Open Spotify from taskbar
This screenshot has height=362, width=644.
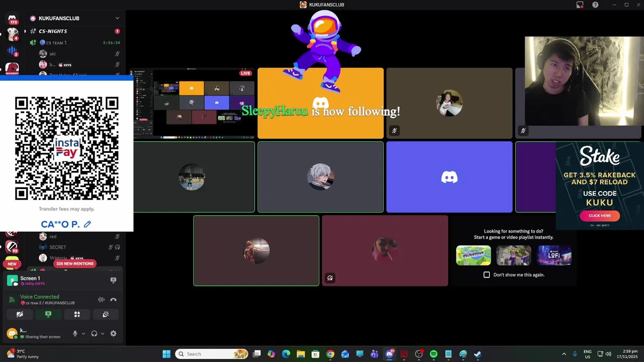click(x=434, y=354)
